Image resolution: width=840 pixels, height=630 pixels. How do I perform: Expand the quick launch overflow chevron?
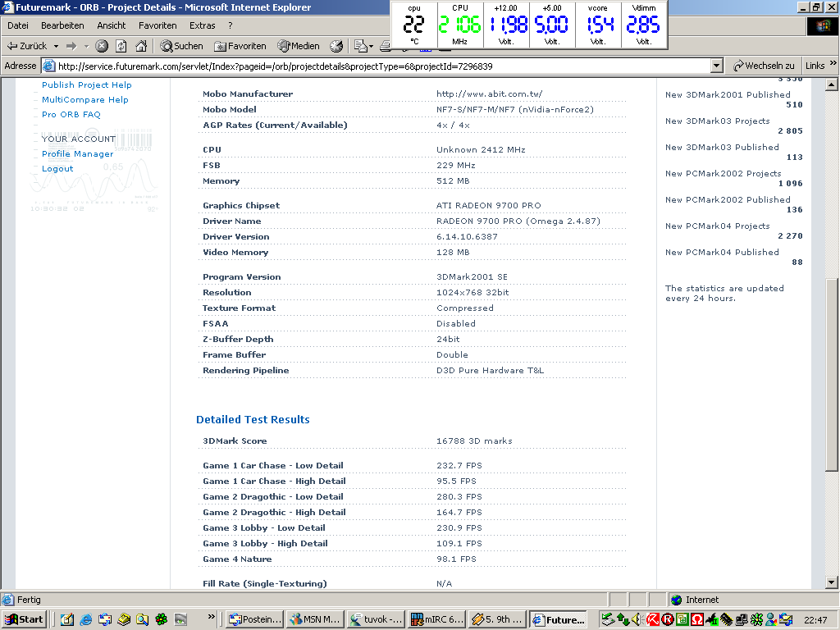click(x=212, y=617)
